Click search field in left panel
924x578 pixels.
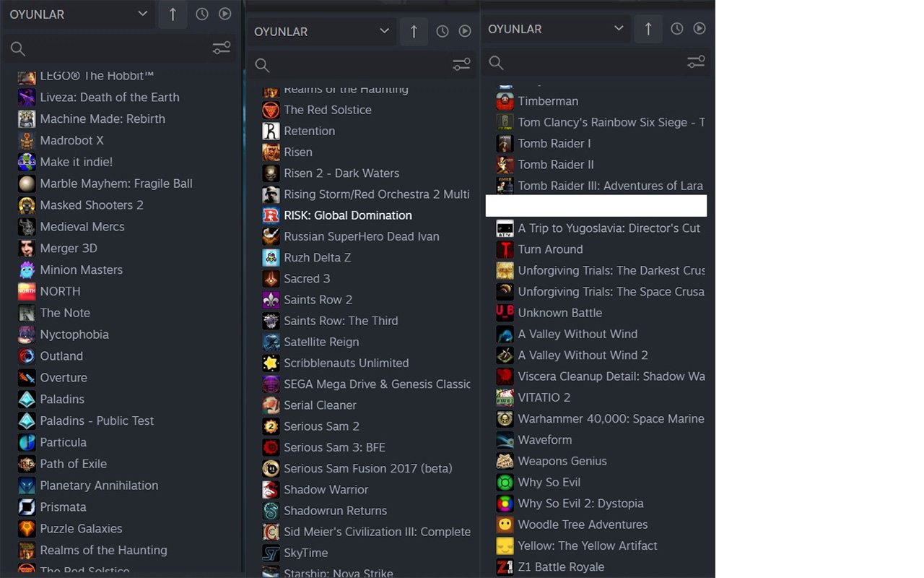coord(119,48)
